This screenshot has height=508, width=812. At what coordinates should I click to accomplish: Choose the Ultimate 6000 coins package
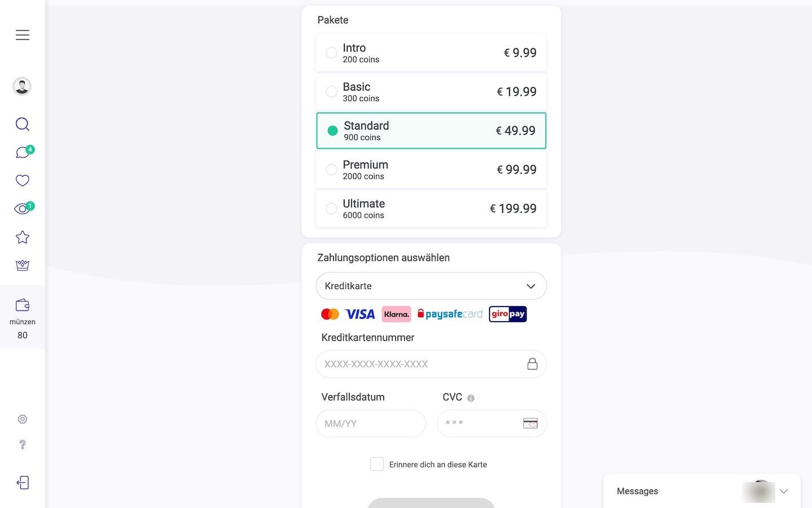click(x=431, y=209)
